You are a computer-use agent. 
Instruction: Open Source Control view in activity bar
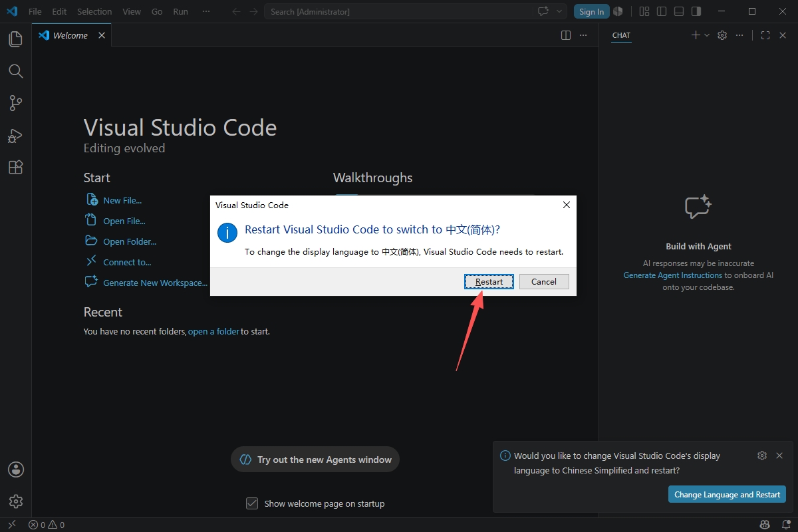15,103
